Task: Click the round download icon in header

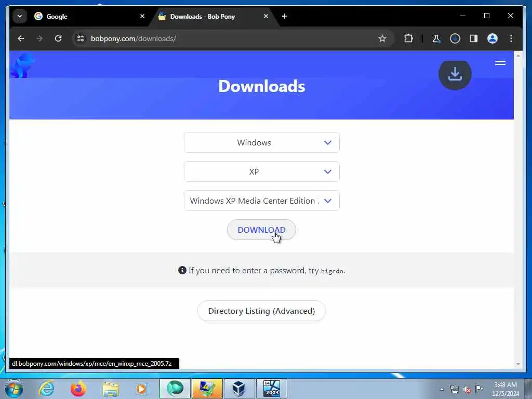Action: coord(455,74)
